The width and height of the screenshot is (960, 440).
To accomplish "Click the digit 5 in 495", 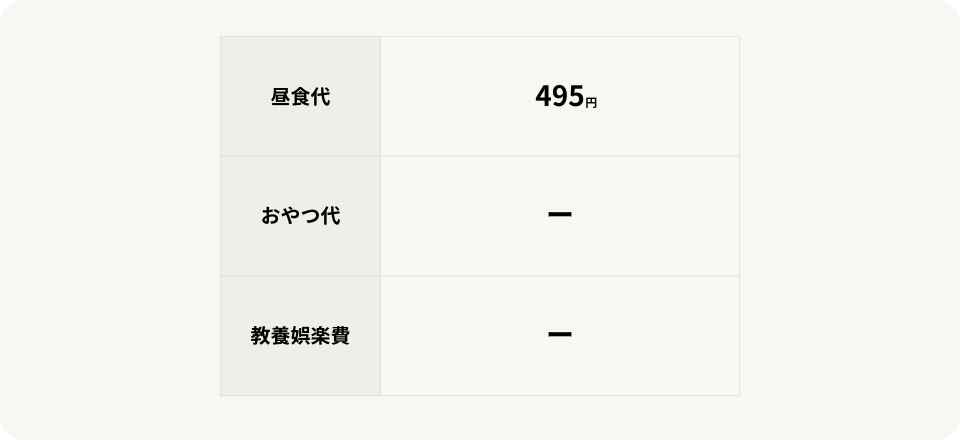I will pyautogui.click(x=575, y=96).
